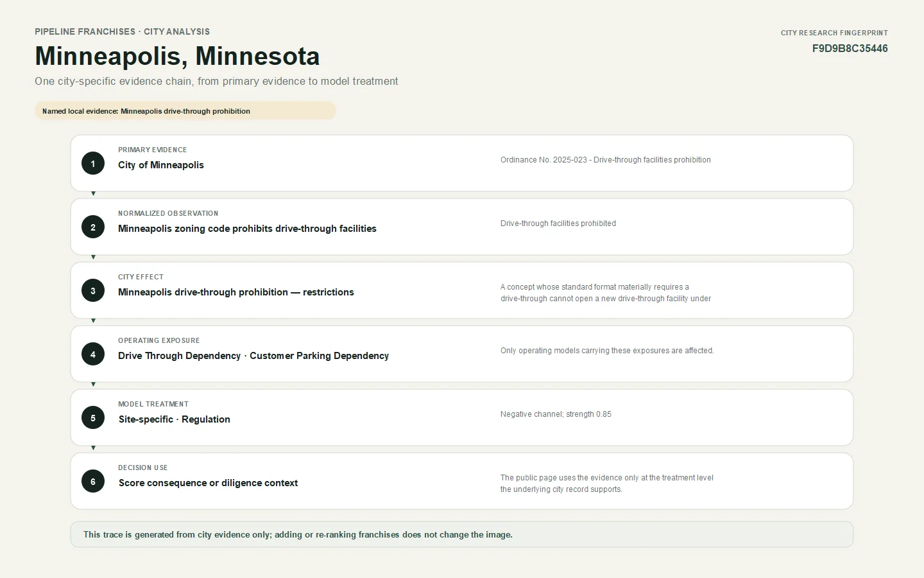
Task: Click the "City of Minneapolis" heading
Action: pyautogui.click(x=161, y=165)
